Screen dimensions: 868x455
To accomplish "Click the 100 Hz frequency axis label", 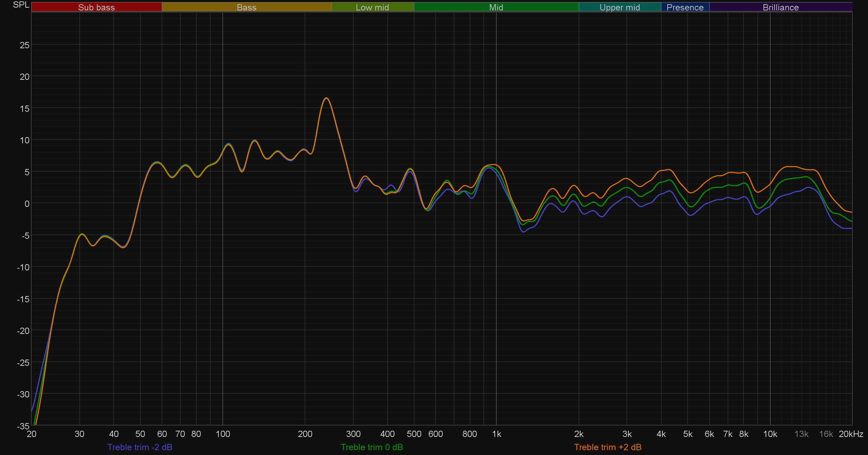I will click(223, 434).
